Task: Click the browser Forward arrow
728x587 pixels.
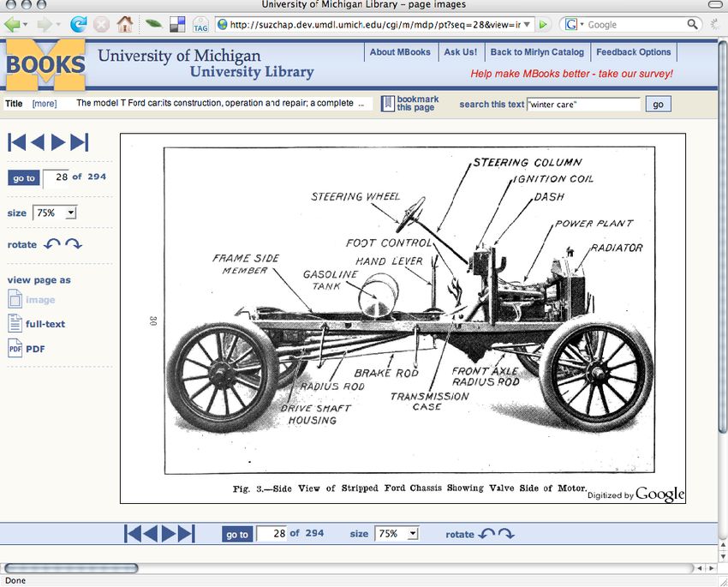Action: click(x=45, y=24)
